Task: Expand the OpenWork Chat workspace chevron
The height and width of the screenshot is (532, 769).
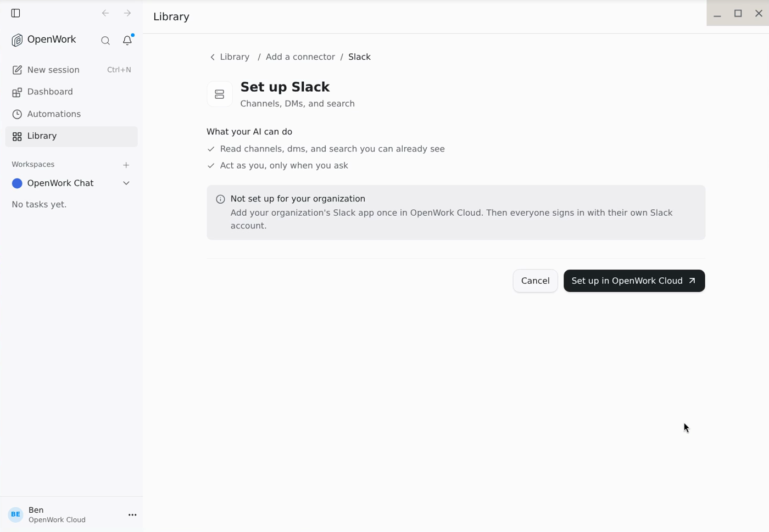Action: [x=126, y=183]
